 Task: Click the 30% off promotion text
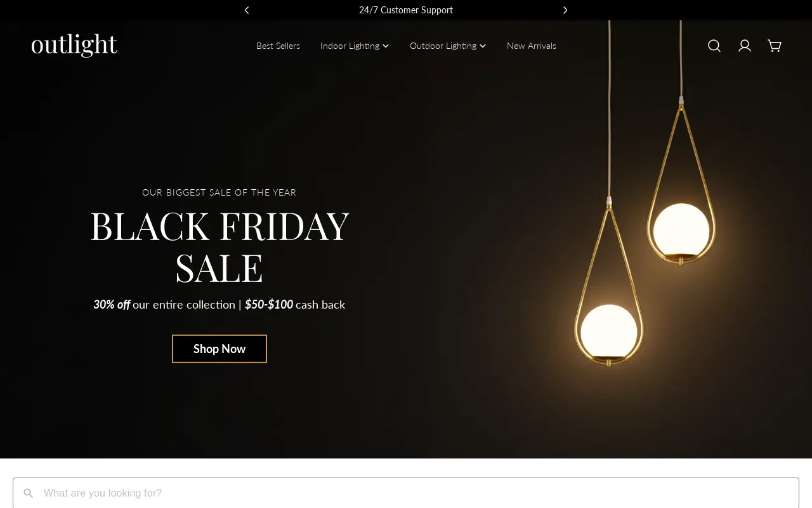[112, 304]
